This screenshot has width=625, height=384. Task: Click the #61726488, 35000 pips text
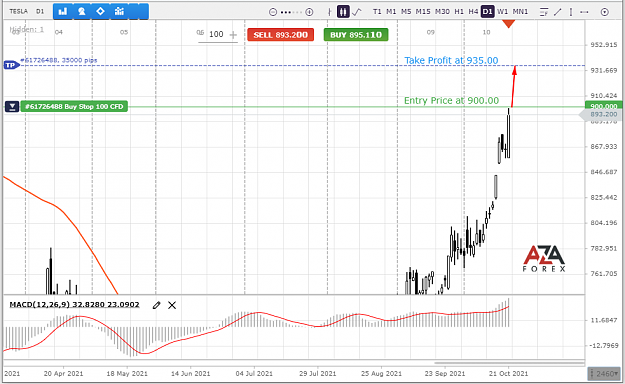coord(59,60)
